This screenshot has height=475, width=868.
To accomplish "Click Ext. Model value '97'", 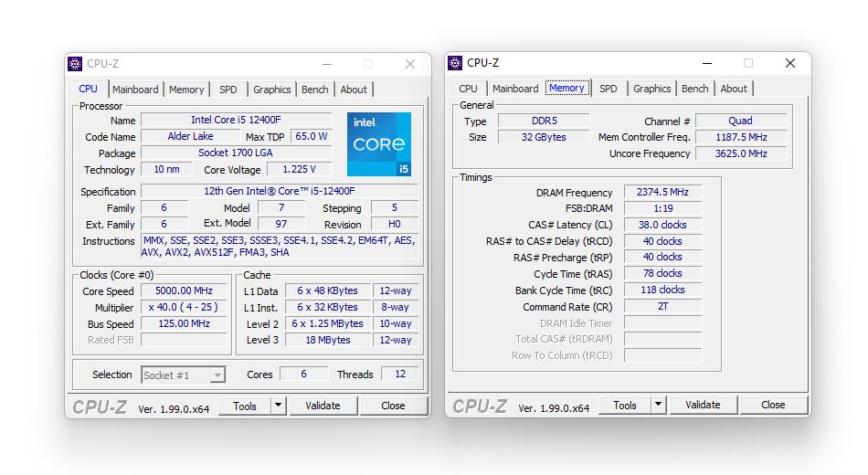I will pyautogui.click(x=281, y=224).
